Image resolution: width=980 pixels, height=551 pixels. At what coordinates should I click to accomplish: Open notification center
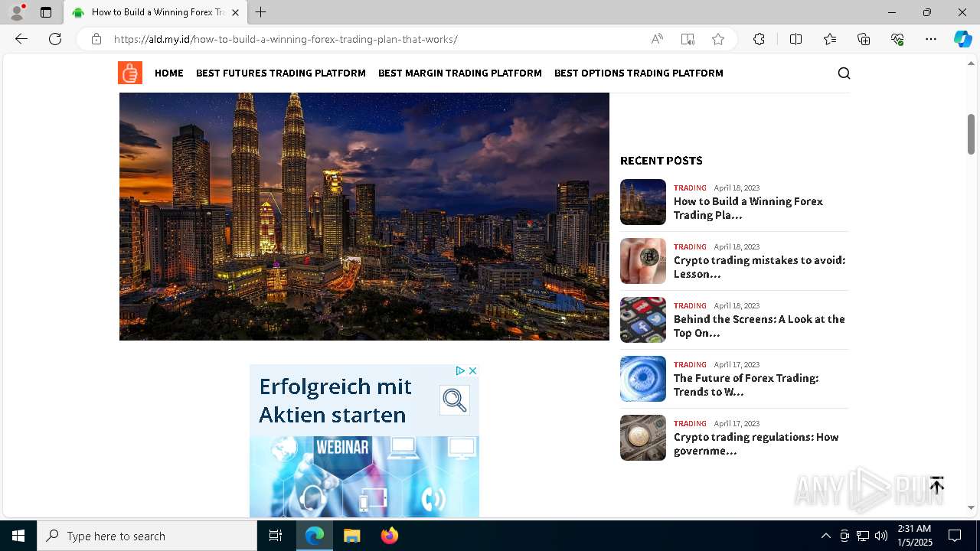point(955,536)
